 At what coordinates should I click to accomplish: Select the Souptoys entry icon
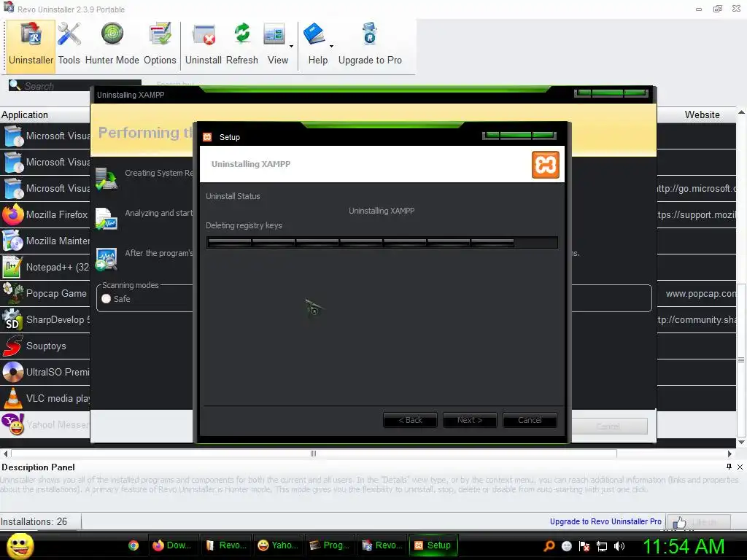point(13,346)
